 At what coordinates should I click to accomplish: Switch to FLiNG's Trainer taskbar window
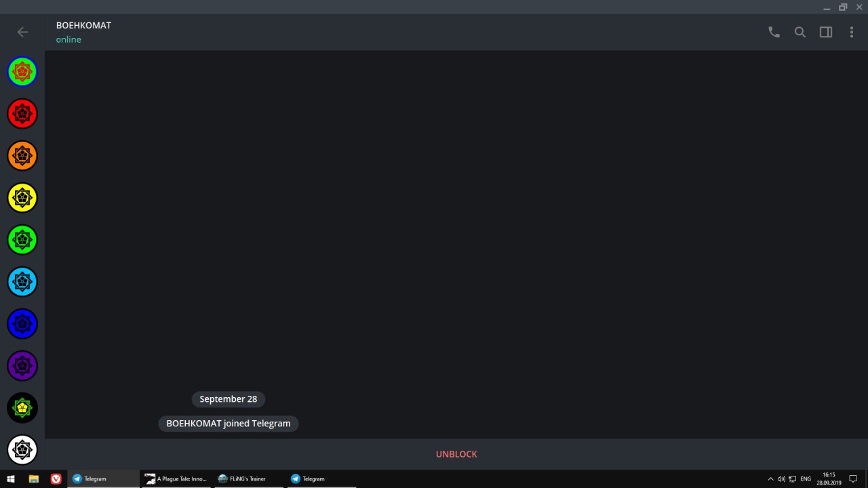[x=248, y=479]
